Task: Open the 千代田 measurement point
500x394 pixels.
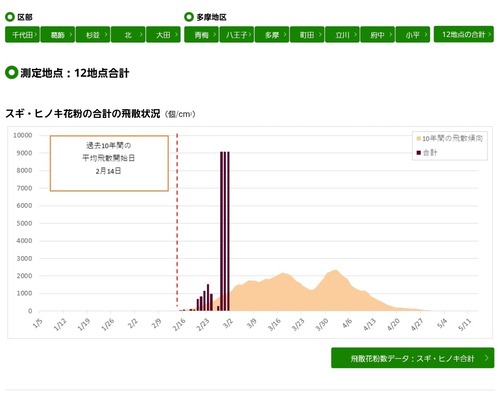Action: pyautogui.click(x=22, y=34)
